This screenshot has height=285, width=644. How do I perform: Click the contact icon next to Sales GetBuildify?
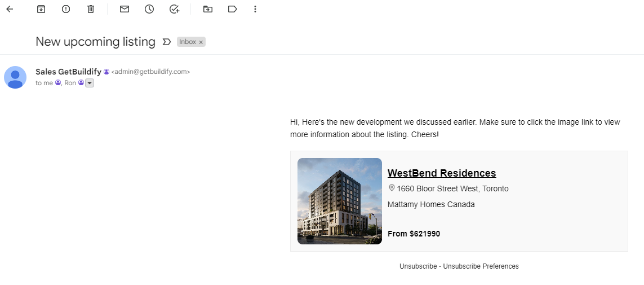pyautogui.click(x=106, y=72)
